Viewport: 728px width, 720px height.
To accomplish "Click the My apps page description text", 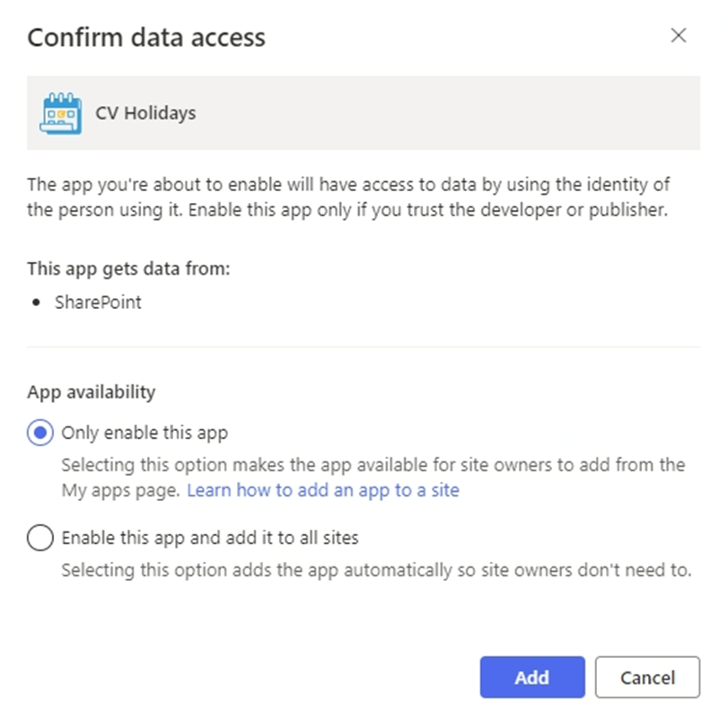I will 373,478.
